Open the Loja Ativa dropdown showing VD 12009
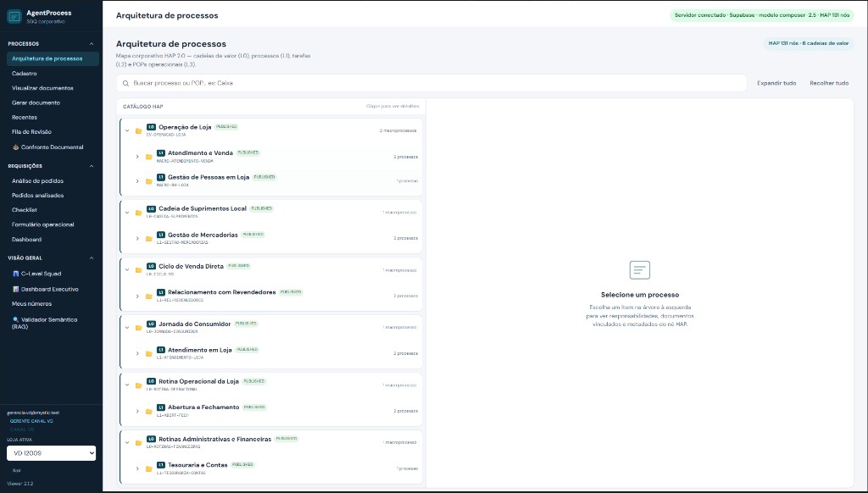The height and width of the screenshot is (493, 868). [x=51, y=453]
